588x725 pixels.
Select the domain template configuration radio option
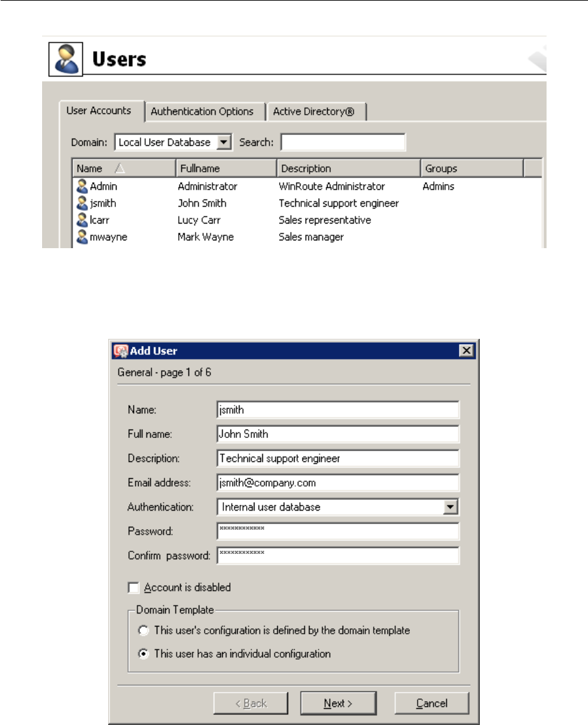click(143, 630)
